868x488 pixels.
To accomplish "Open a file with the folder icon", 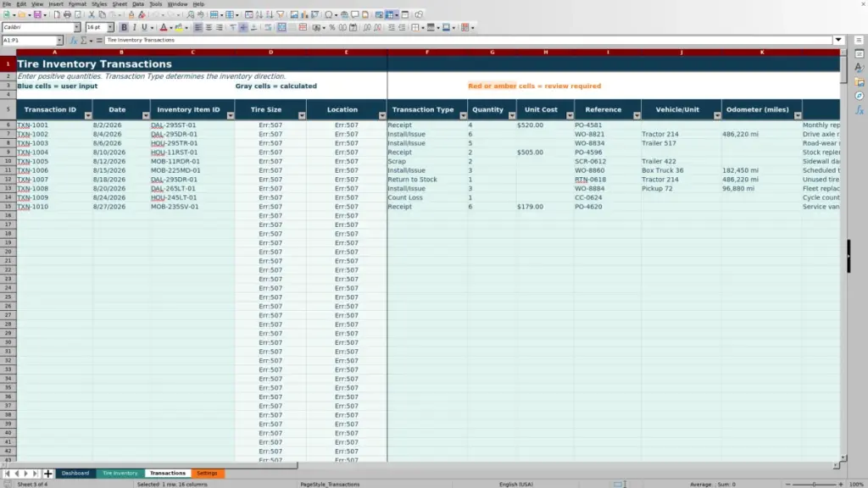I will [x=21, y=15].
